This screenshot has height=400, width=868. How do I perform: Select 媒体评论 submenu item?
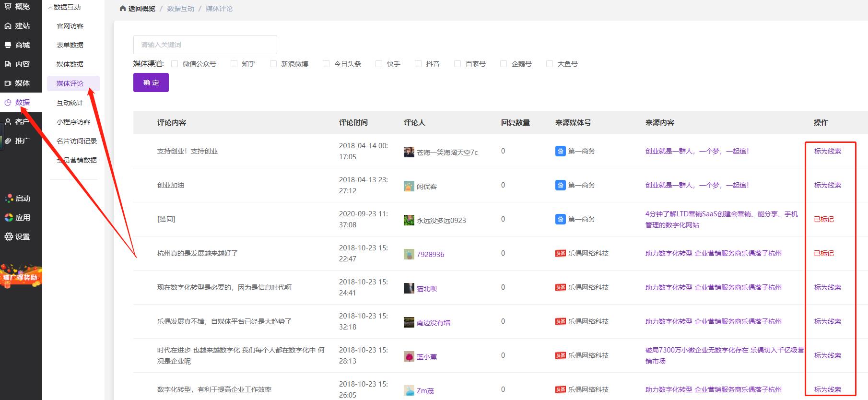(x=73, y=83)
